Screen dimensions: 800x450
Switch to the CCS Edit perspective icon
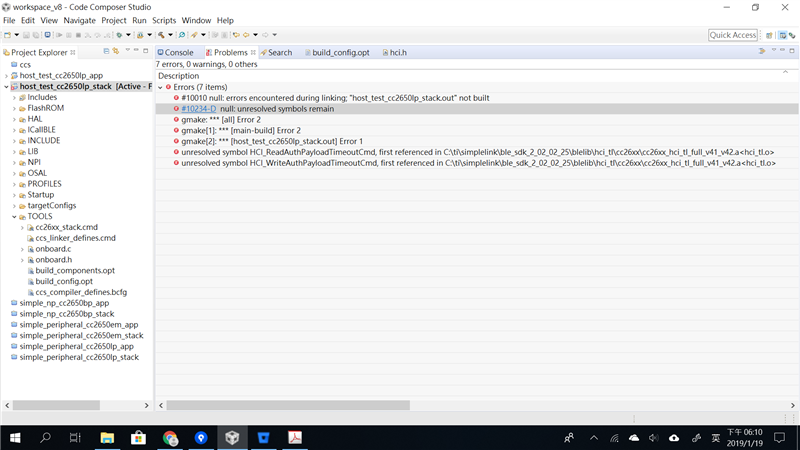click(783, 35)
